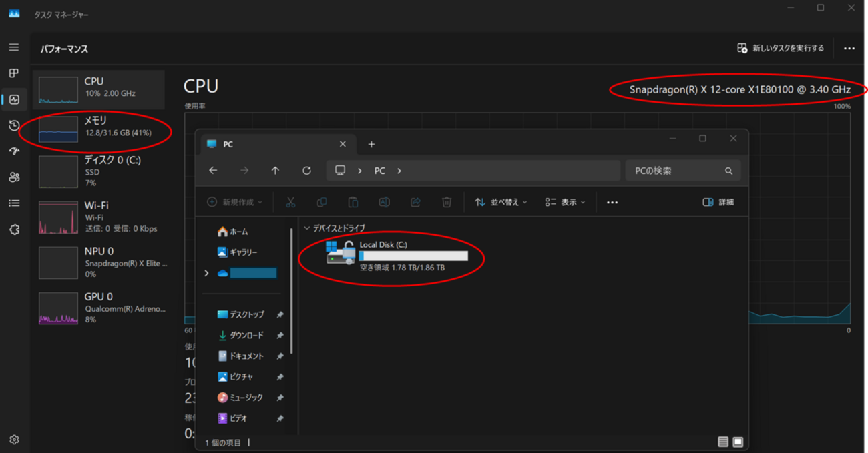
Task: Click the Explorer navigation pane scrollbar
Action: [x=290, y=290]
